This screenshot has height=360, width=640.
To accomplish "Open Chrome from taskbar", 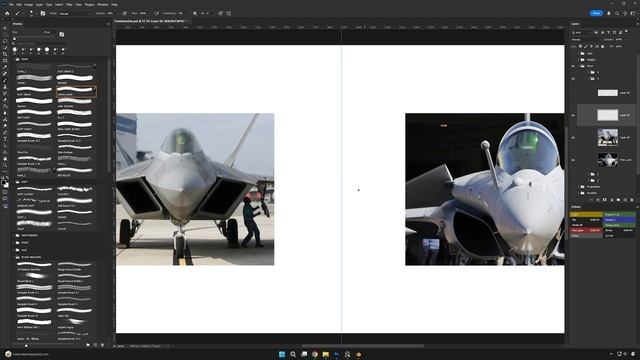I will 315,354.
